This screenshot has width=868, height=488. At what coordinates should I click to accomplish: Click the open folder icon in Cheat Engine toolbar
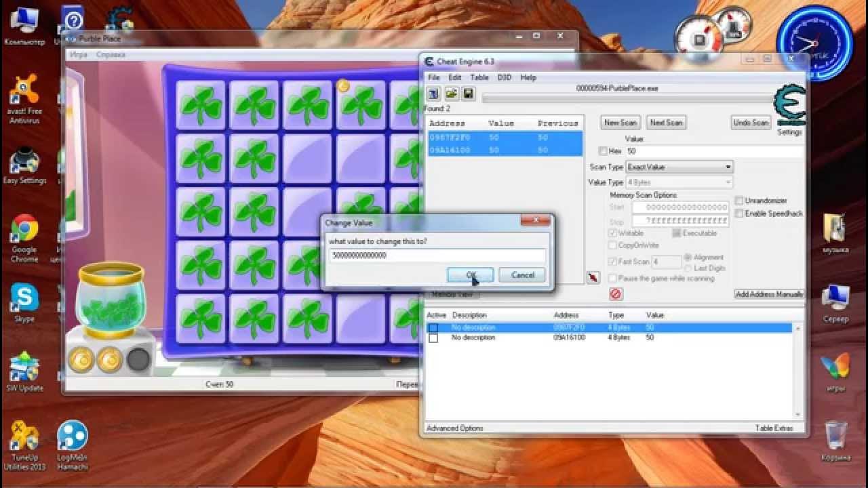[x=452, y=94]
